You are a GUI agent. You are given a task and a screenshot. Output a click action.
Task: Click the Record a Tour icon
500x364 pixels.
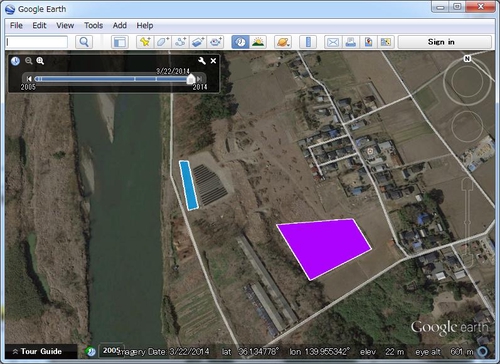click(215, 42)
